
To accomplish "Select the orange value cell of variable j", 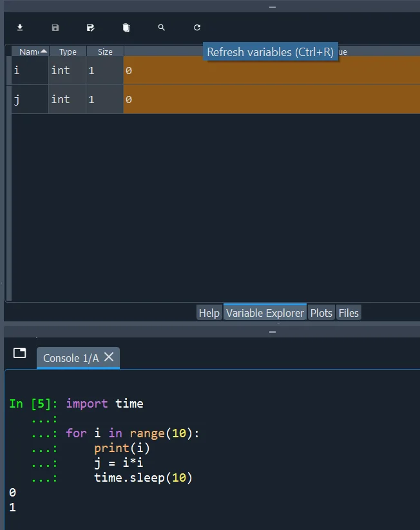I will click(271, 99).
